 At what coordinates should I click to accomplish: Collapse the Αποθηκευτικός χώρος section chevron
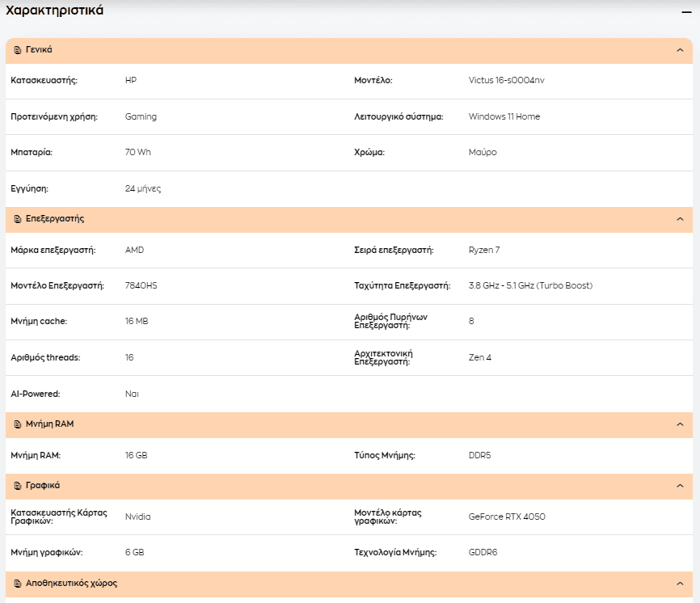680,584
